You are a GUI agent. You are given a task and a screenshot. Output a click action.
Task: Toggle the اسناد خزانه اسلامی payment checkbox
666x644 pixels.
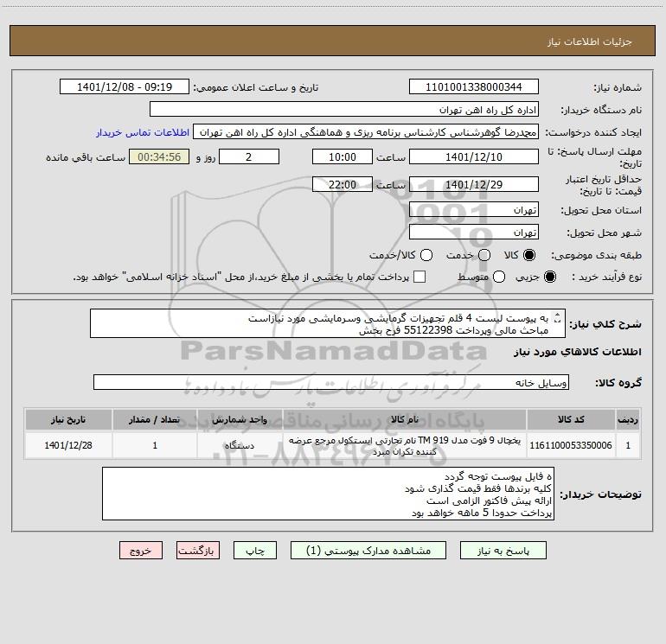419,277
